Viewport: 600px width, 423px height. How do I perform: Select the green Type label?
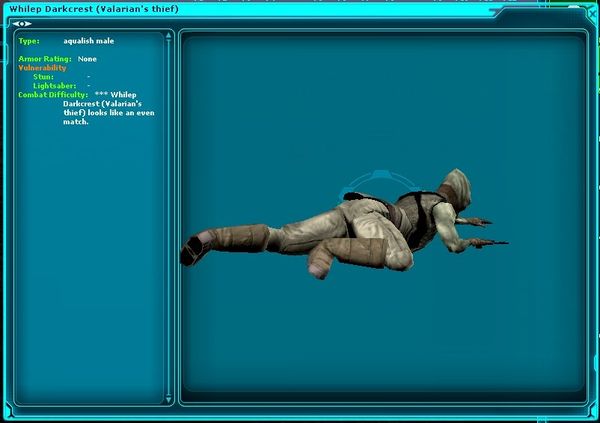tap(28, 42)
